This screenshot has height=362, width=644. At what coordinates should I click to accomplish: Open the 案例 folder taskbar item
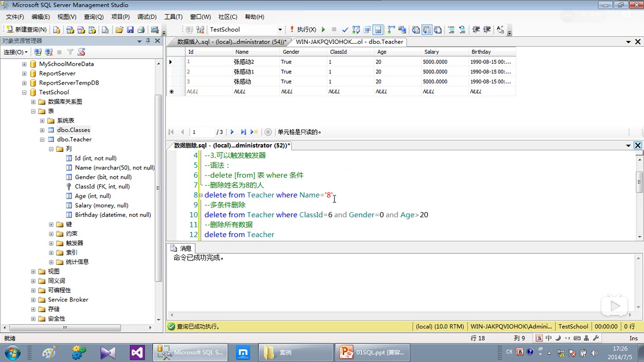coord(296,352)
